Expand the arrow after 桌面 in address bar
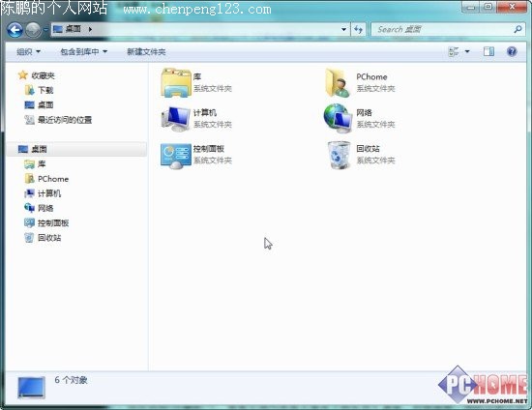The height and width of the screenshot is (410, 532). 90,30
